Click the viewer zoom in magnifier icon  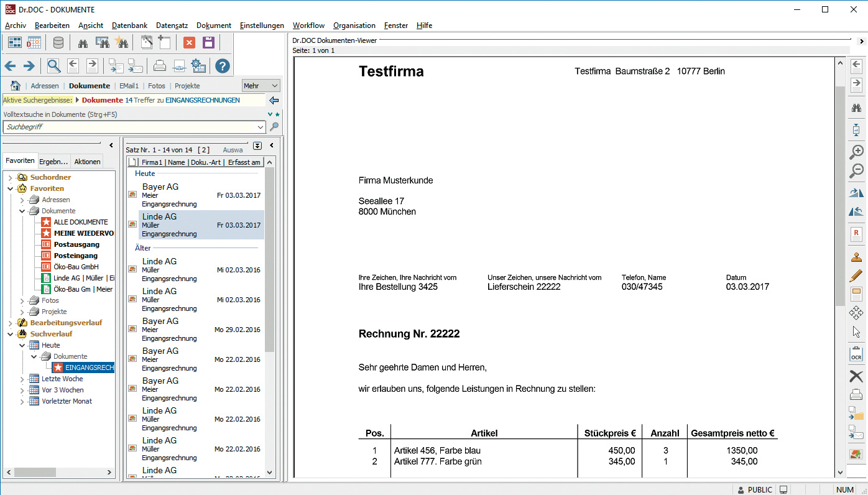click(x=857, y=151)
